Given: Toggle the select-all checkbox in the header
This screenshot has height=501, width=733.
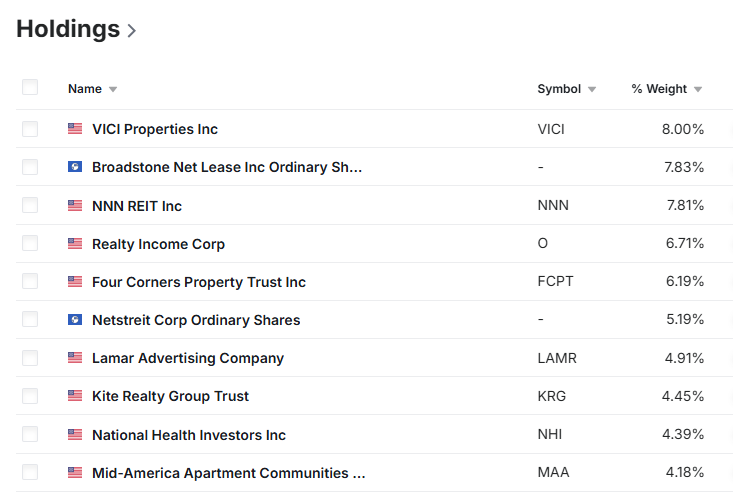Looking at the screenshot, I should [30, 88].
